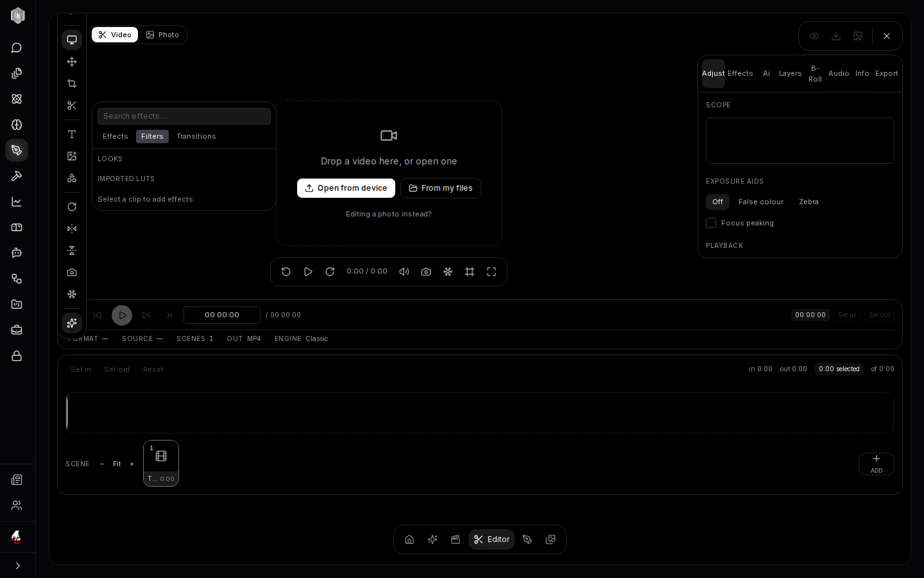The image size is (924, 578).
Task: Click the Reset button above the timeline
Action: click(153, 369)
